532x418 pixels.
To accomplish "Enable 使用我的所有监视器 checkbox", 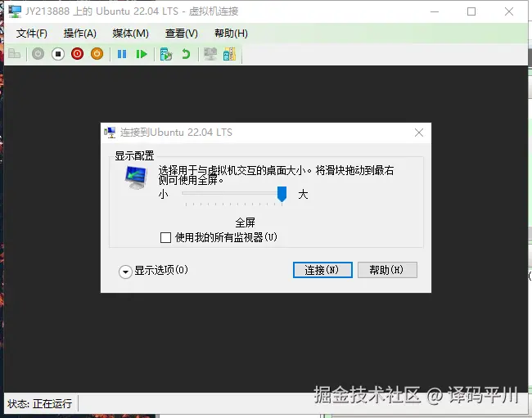I will 165,238.
